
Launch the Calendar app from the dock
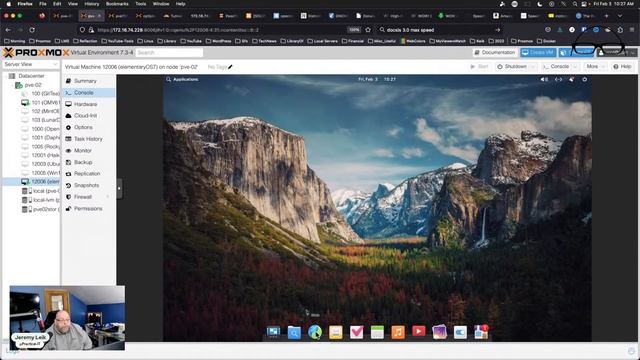[377, 332]
